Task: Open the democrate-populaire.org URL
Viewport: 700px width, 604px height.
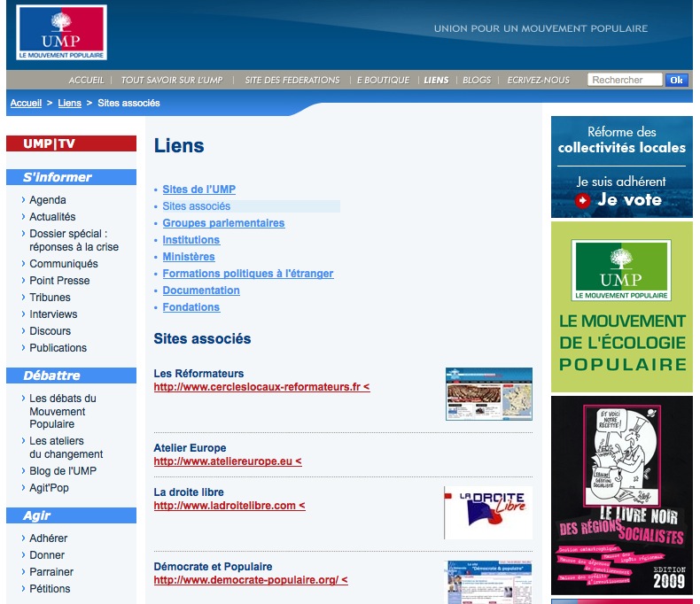Action: pos(251,580)
